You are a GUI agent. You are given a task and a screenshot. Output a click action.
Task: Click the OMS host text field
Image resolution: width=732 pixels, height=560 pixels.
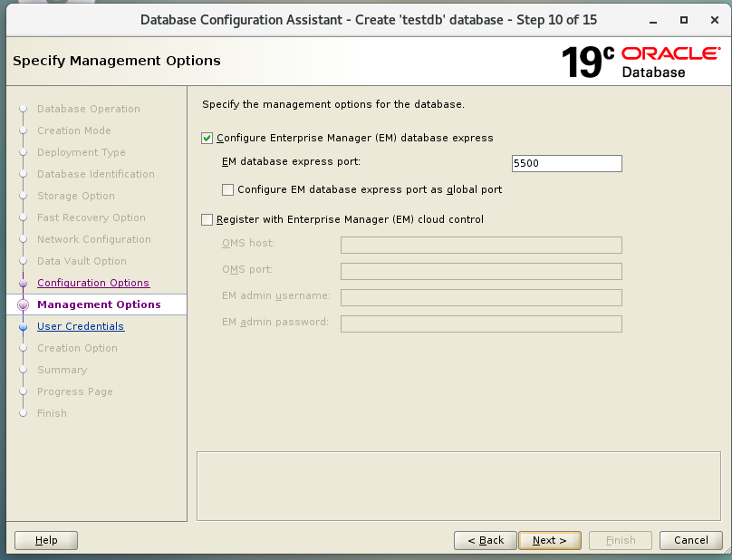[x=481, y=245]
